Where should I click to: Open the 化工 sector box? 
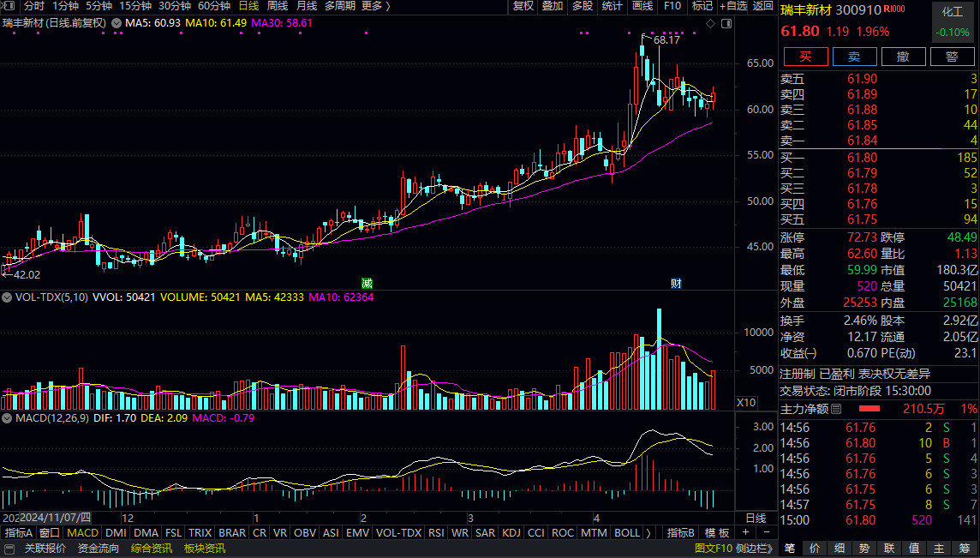coord(953,22)
